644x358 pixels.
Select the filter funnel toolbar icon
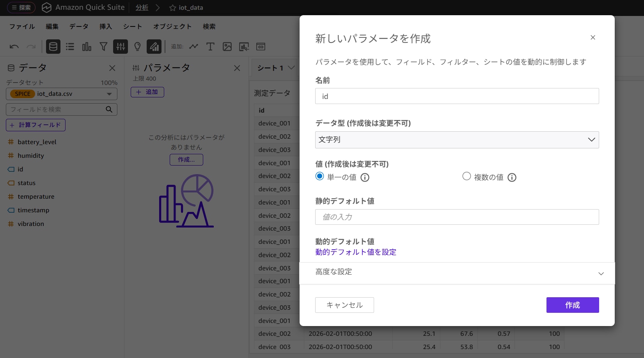103,46
